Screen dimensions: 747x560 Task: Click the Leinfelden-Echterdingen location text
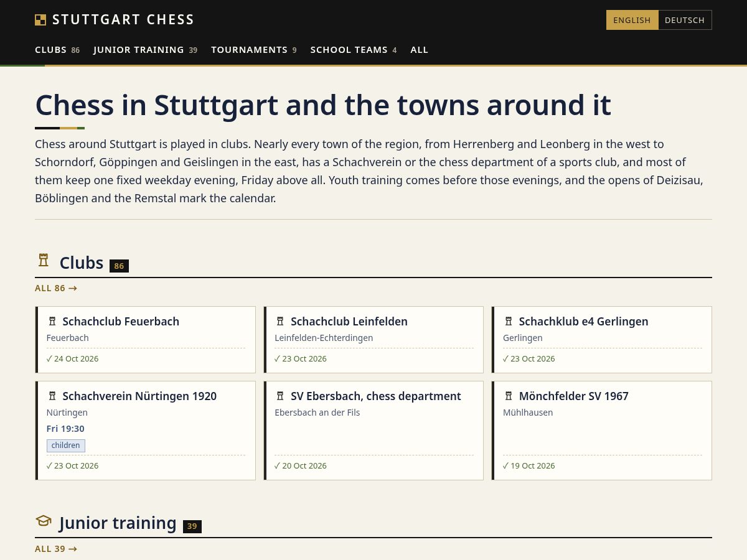[x=324, y=338]
